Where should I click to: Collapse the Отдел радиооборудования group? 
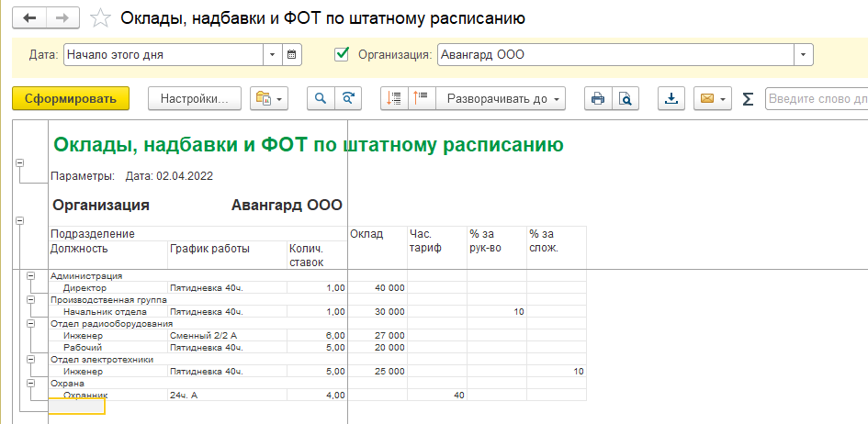31,323
